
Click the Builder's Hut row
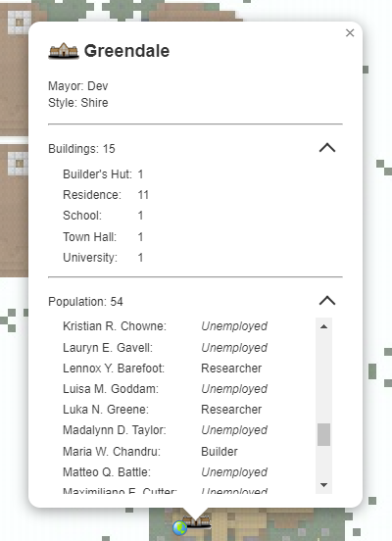click(x=103, y=174)
